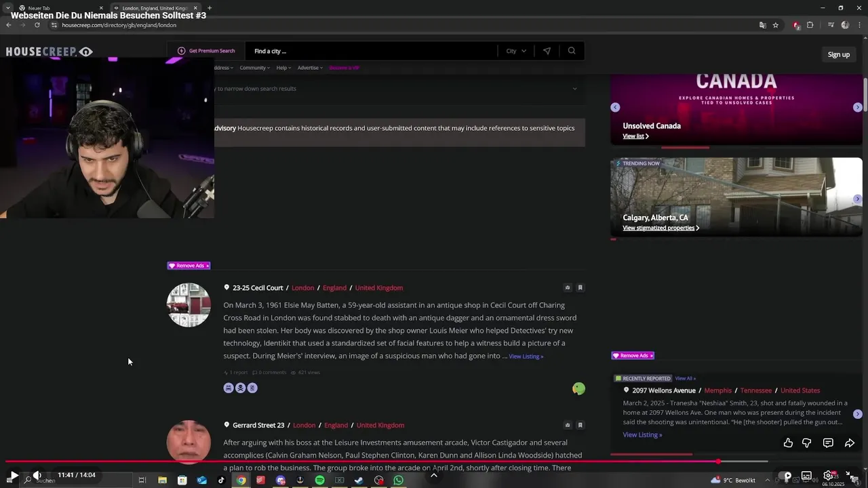Click third purple category badge on Cecil Court
The image size is (868, 488).
point(252,388)
